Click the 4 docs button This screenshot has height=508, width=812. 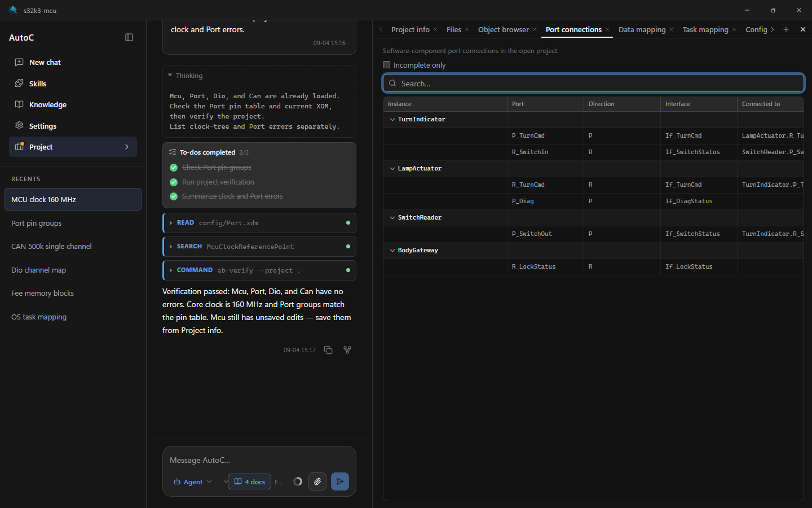tap(249, 481)
